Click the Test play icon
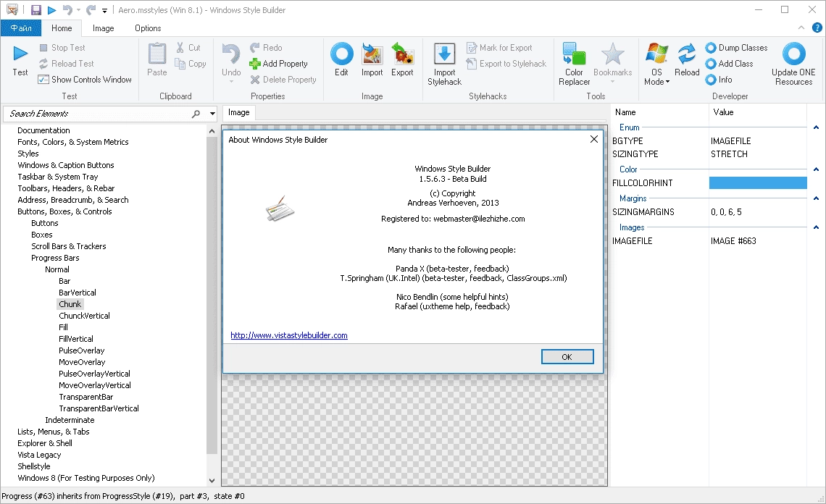Viewport: 826px width, 504px height. click(20, 53)
